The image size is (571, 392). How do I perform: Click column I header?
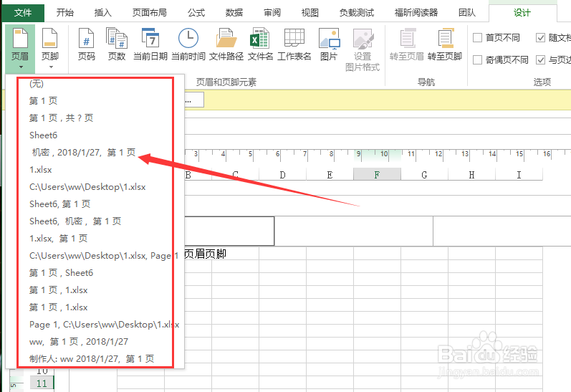(x=519, y=175)
